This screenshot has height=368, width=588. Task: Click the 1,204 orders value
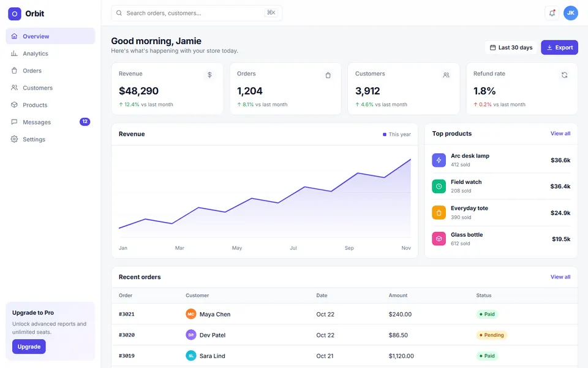pos(250,91)
